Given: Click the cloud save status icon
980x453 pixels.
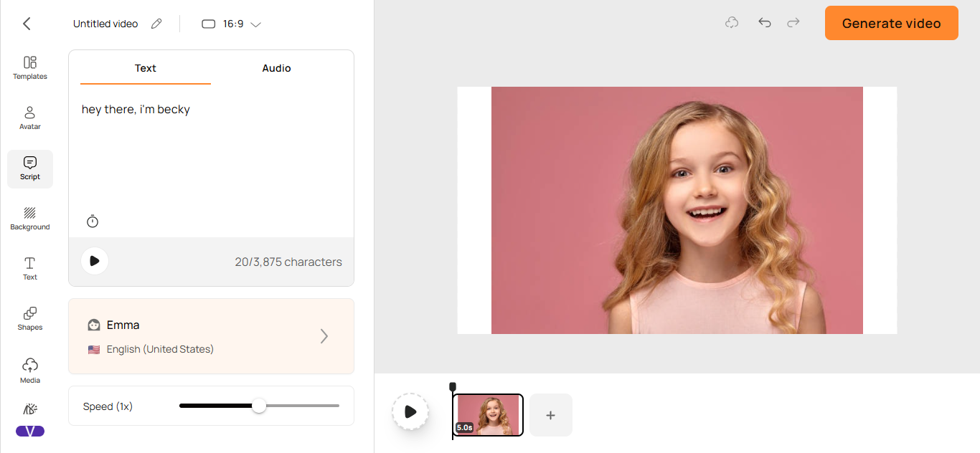Looking at the screenshot, I should click(732, 23).
